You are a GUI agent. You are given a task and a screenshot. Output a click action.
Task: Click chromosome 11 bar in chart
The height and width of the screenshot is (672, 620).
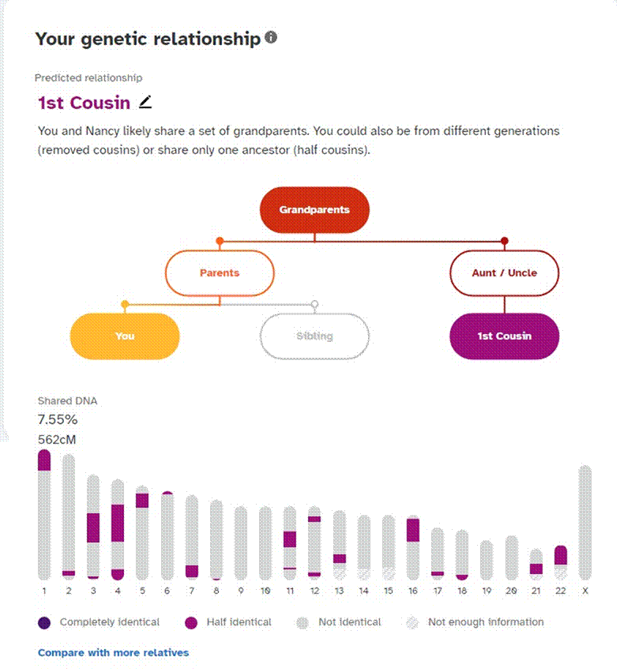(290, 543)
